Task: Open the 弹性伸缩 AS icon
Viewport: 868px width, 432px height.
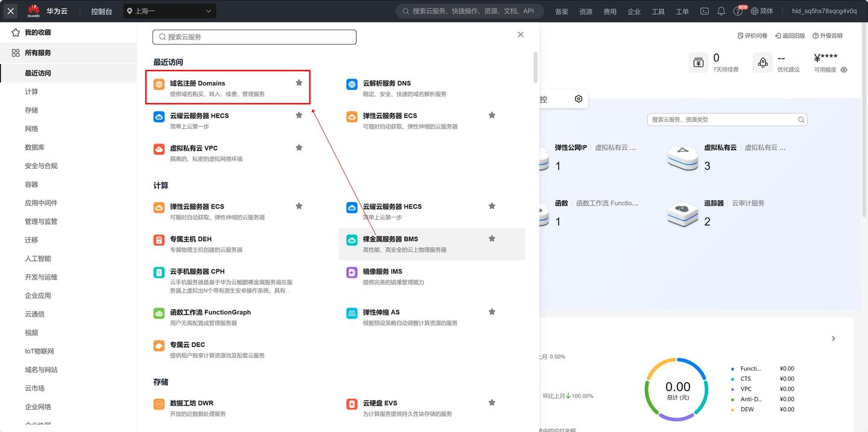Action: [x=352, y=313]
